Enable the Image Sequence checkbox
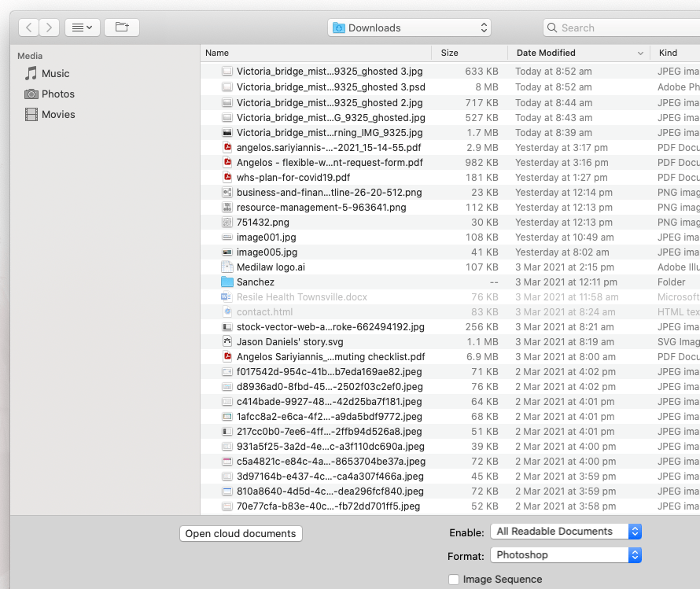This screenshot has width=700, height=589. tap(454, 579)
